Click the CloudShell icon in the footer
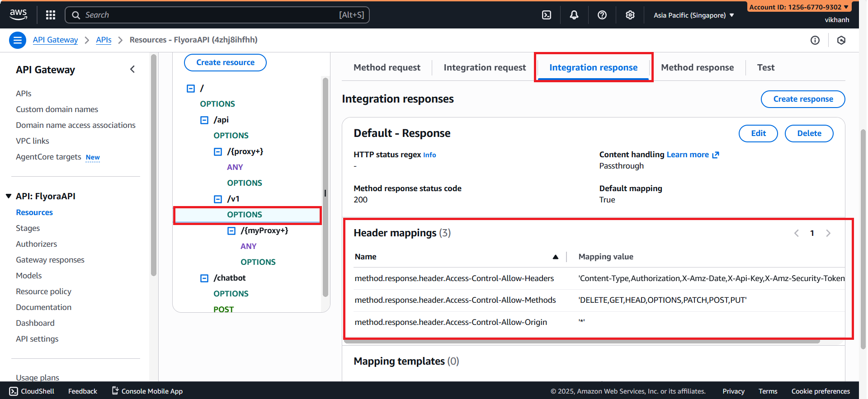This screenshot has width=868, height=399. 14,391
